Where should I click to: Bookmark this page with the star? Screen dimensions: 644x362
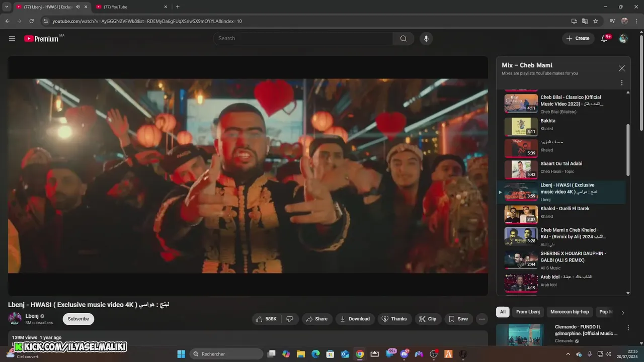coord(596,21)
